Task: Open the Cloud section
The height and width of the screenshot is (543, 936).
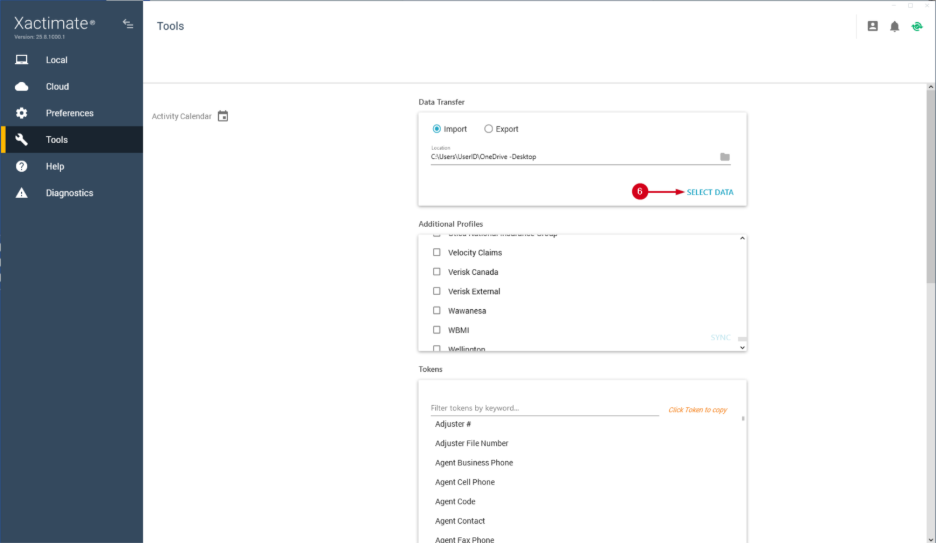Action: tap(72, 87)
